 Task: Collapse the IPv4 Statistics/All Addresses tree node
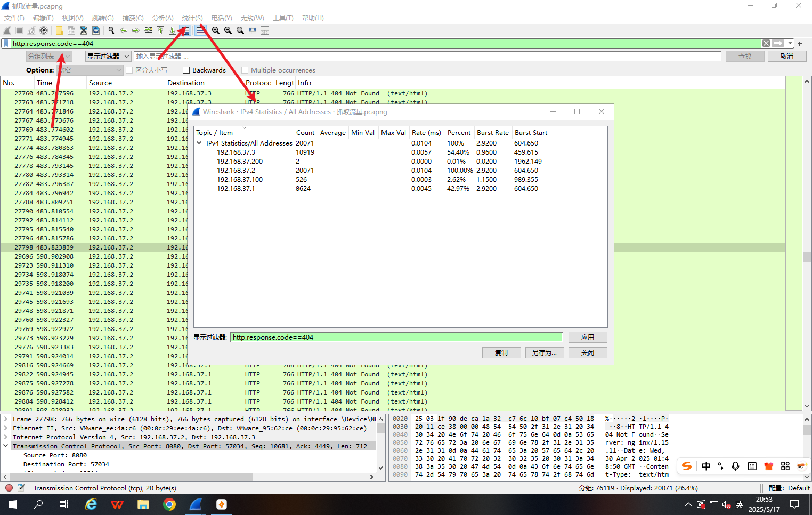199,143
